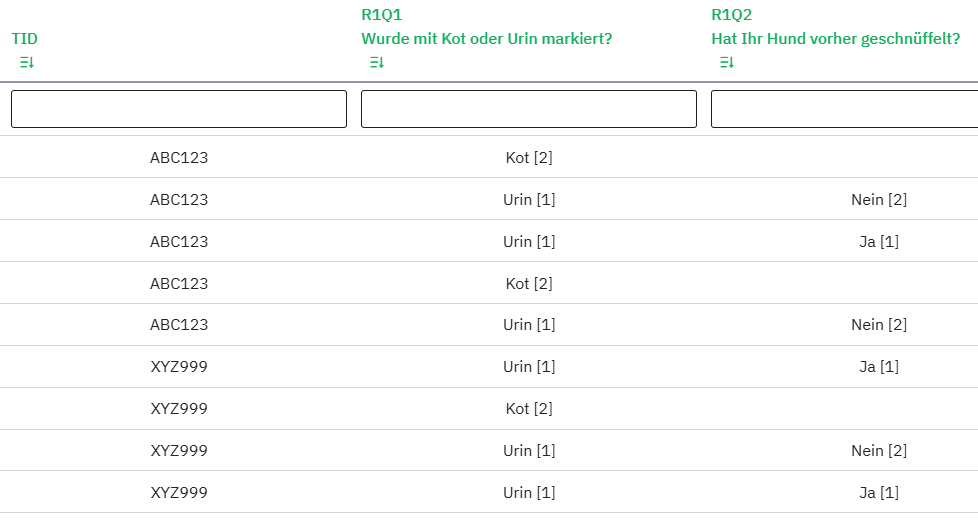Click the sort icon under the R1Q1 question
The height and width of the screenshot is (522, 978).
(377, 63)
